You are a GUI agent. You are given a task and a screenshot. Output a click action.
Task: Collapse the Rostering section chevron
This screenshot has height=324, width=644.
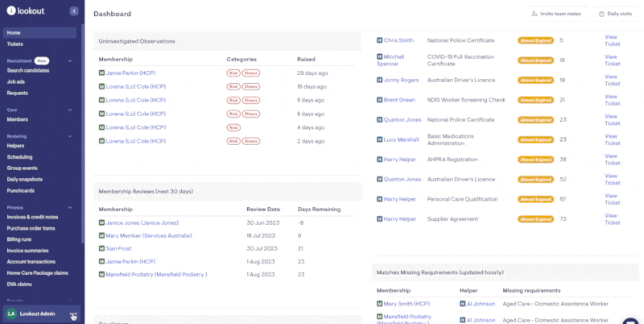(71, 136)
